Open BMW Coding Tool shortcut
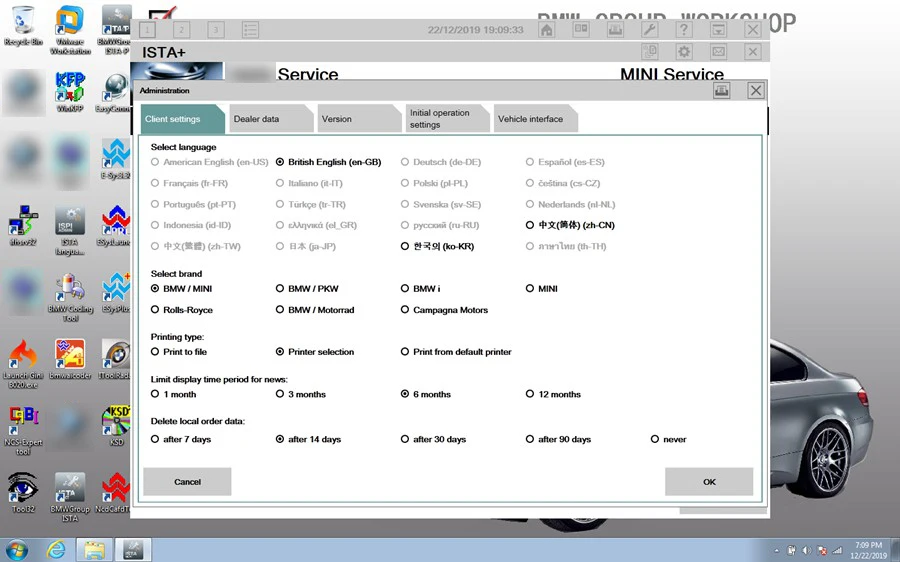This screenshot has height=562, width=900. pos(70,297)
